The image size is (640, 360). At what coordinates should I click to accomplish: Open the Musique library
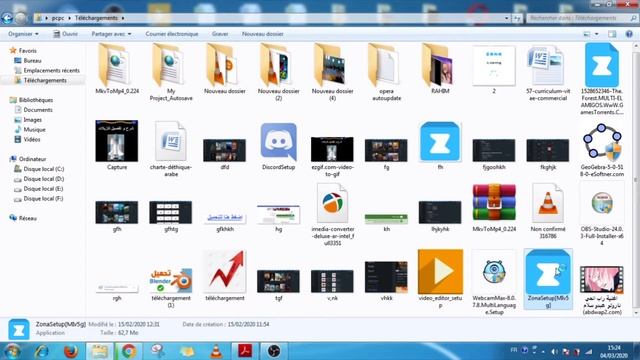tap(34, 129)
